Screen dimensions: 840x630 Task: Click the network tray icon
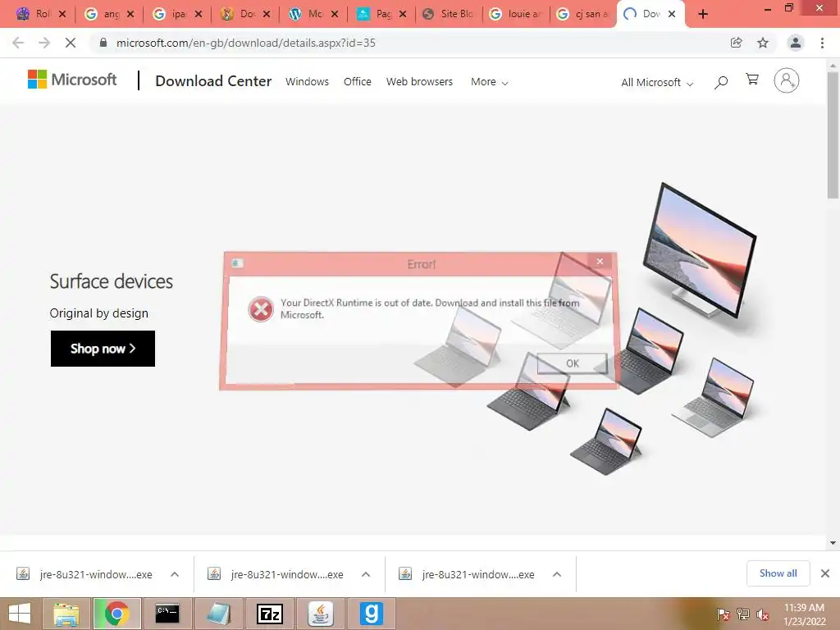(743, 614)
